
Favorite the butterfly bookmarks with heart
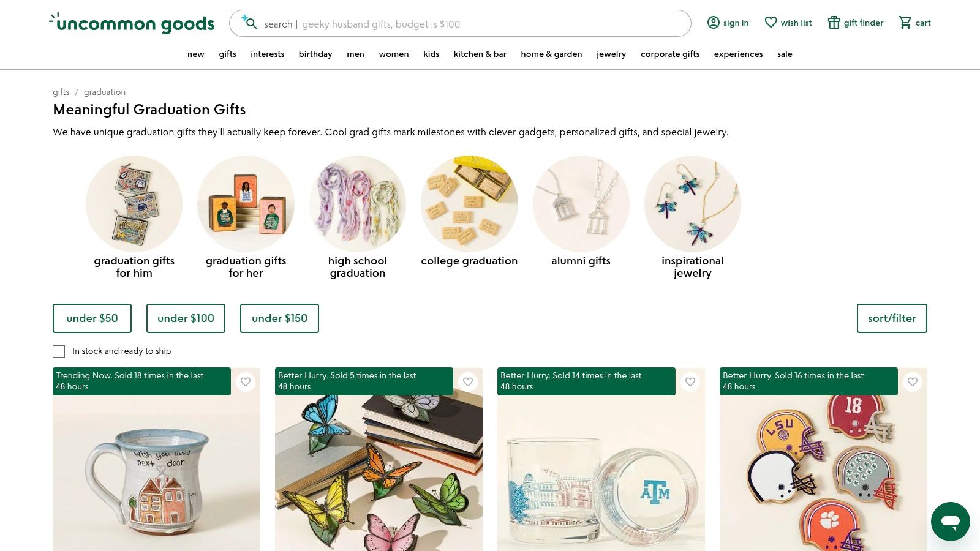pyautogui.click(x=468, y=382)
